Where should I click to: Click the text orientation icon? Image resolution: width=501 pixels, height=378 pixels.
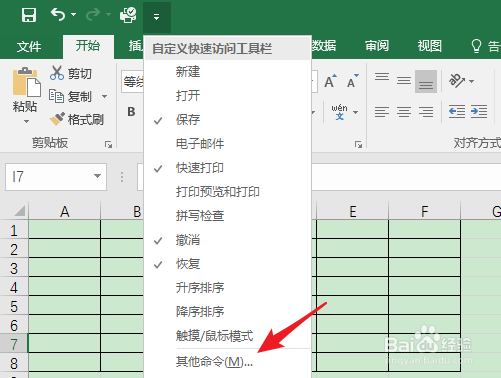(x=457, y=81)
